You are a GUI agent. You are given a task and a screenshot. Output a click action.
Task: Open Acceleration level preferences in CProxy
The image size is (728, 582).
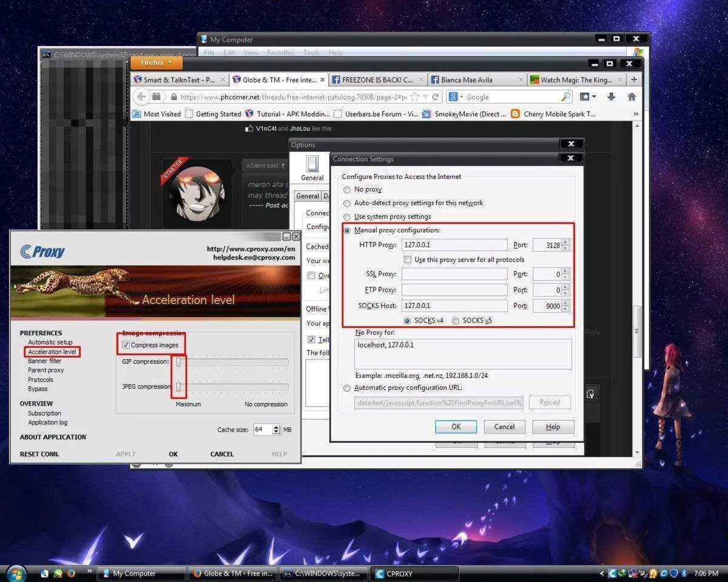52,352
